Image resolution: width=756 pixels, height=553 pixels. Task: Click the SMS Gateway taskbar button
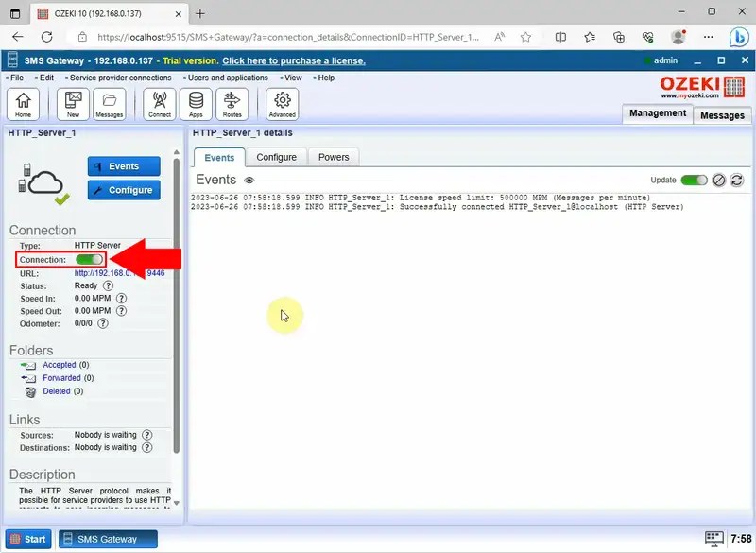[x=108, y=539]
